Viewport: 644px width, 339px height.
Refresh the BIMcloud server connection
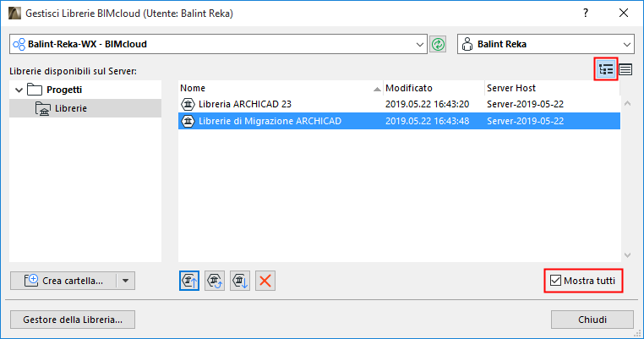[438, 44]
